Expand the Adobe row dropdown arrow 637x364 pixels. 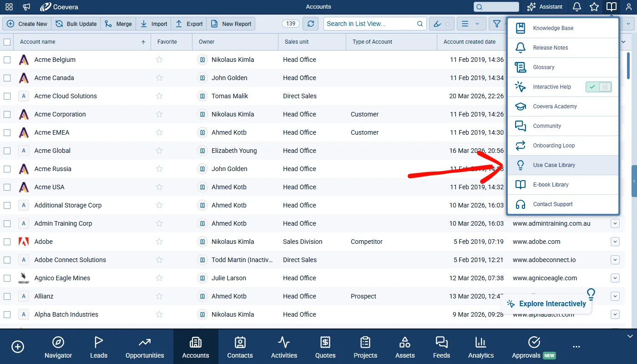pos(615,242)
